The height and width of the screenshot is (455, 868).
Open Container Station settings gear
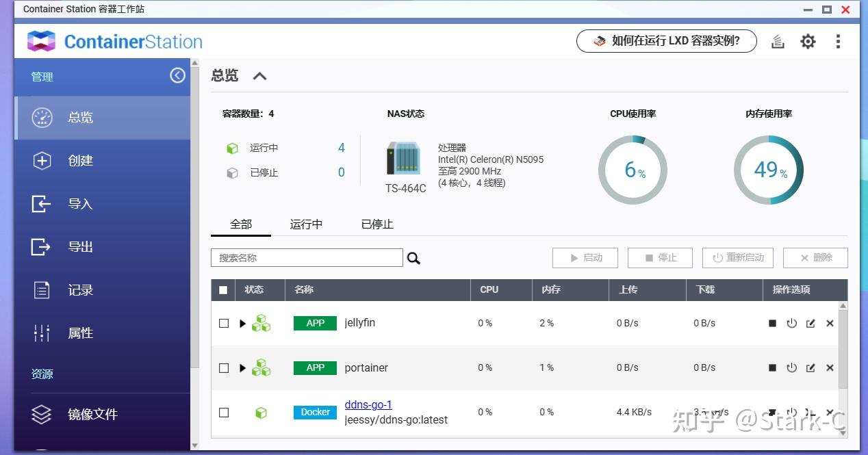tap(808, 41)
